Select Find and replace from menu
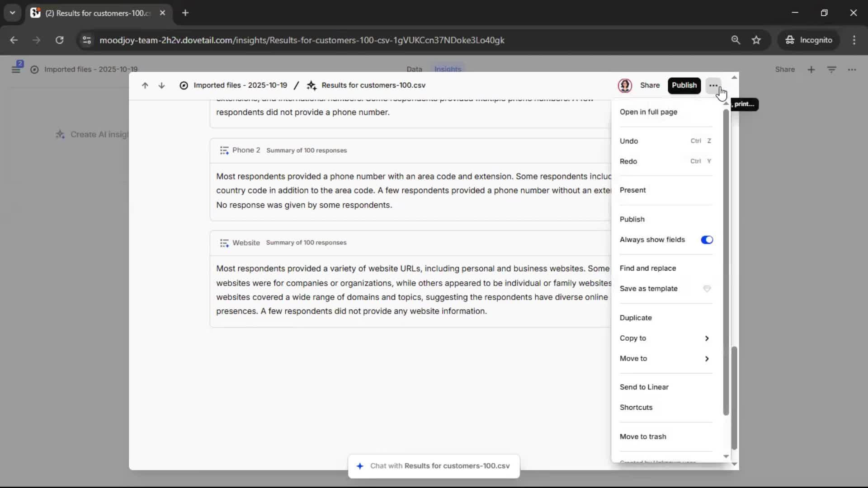The width and height of the screenshot is (868, 488). coord(647,268)
